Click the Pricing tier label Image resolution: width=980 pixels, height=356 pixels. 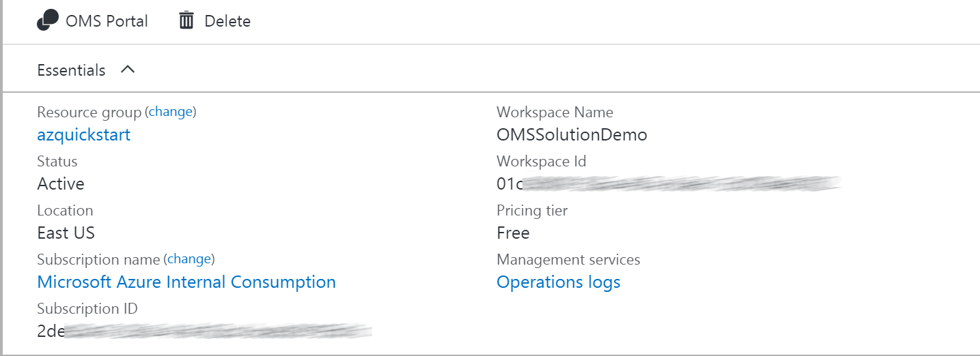[532, 211]
